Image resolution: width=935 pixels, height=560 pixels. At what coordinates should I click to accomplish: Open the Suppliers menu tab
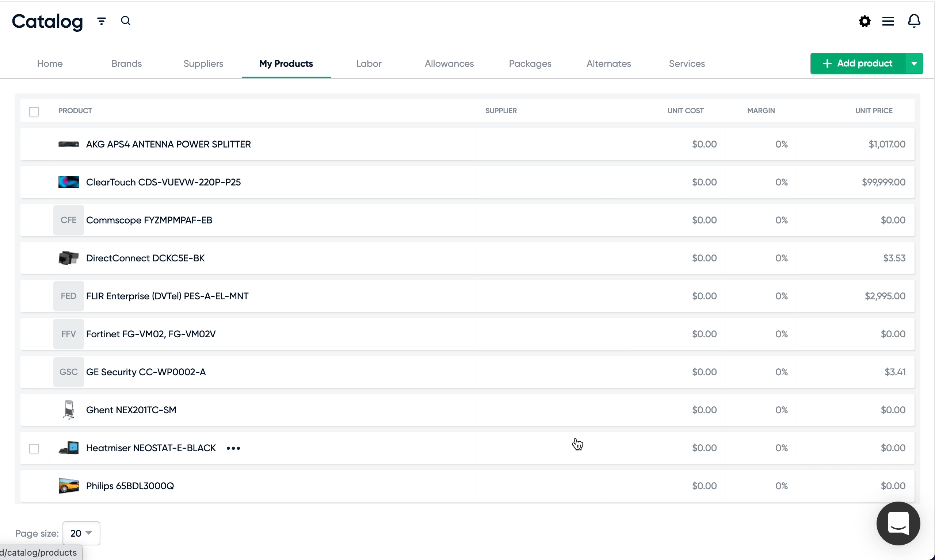(203, 63)
